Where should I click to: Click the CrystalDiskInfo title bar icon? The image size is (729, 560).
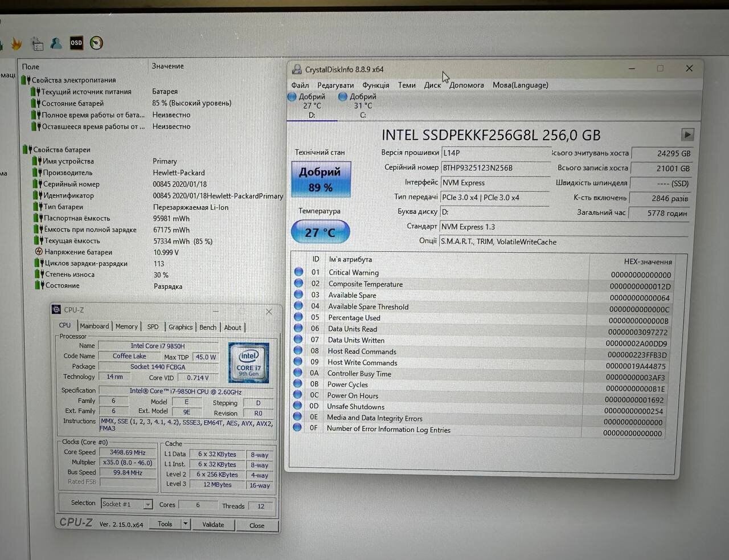tap(297, 70)
